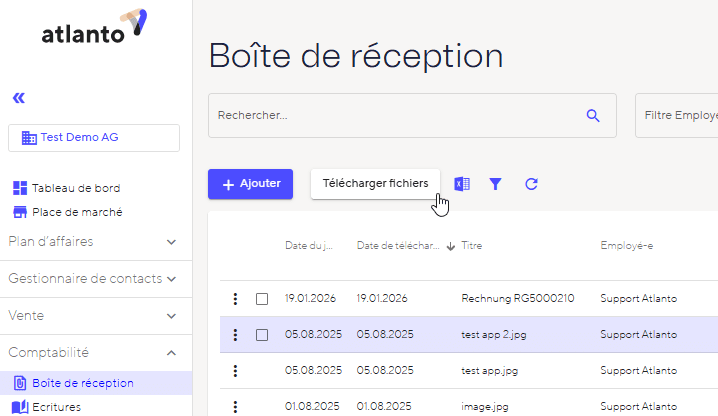
Task: Expand Gestionnaire de contacts menu
Action: 171,279
